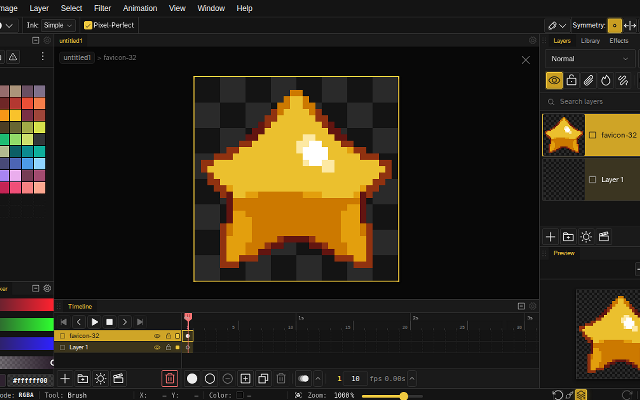Start animation playback with the Play button
The height and width of the screenshot is (400, 640).
(x=94, y=322)
